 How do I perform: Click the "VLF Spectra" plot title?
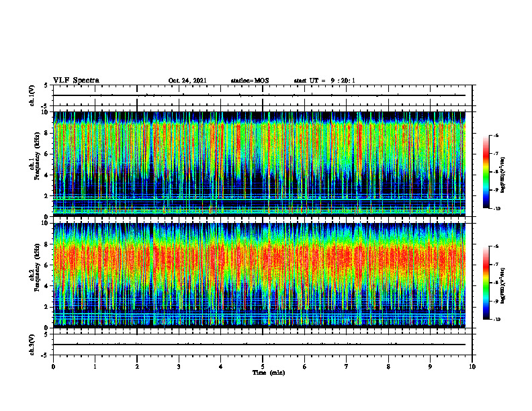click(77, 81)
